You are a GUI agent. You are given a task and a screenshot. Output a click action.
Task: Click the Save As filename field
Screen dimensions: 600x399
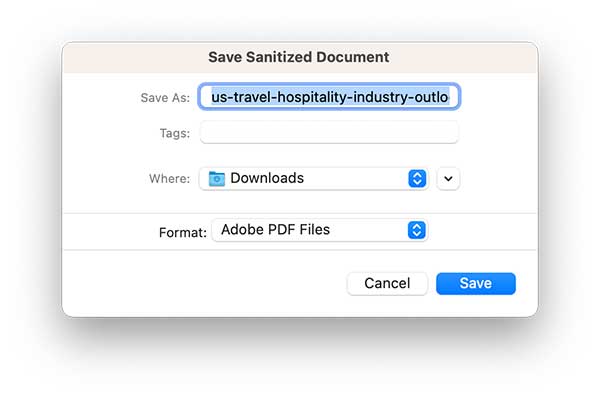coord(329,97)
